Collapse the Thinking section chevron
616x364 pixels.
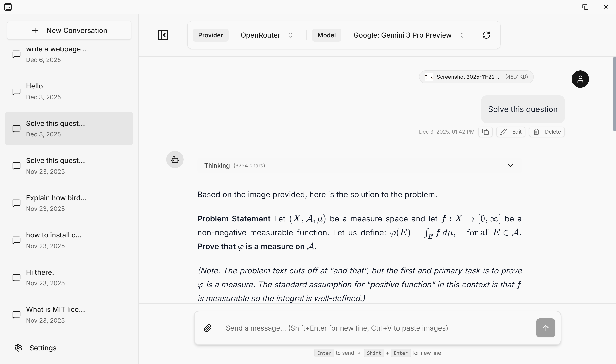[511, 165]
